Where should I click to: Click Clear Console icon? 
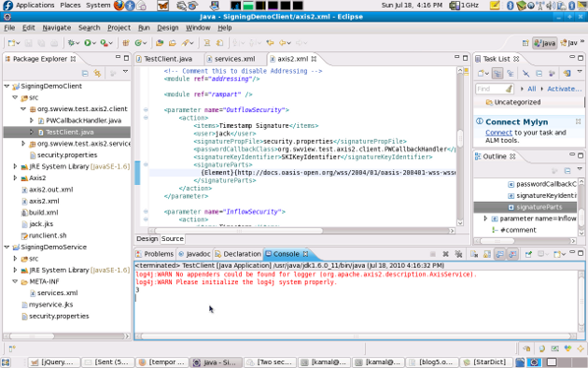coord(474,254)
